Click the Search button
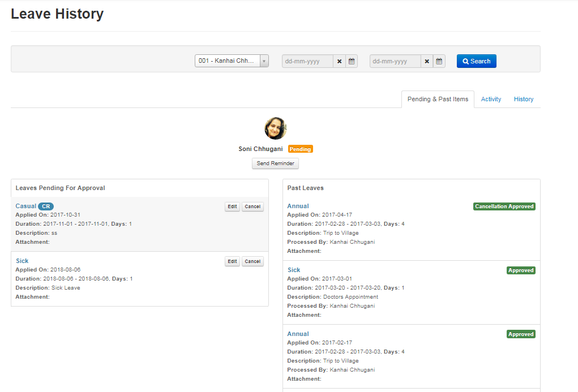The image size is (578, 392). (x=476, y=61)
